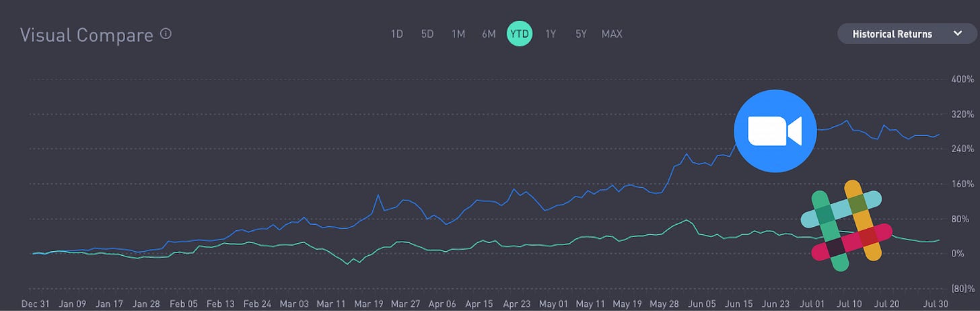Click the Jan 28 date label
Image resolution: width=980 pixels, height=311 pixels.
pyautogui.click(x=145, y=304)
